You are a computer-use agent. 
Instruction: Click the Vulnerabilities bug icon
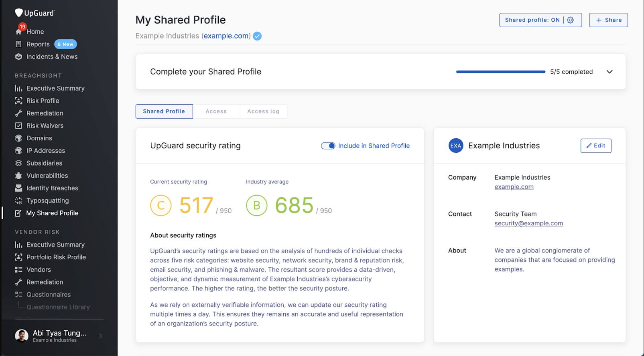18,176
